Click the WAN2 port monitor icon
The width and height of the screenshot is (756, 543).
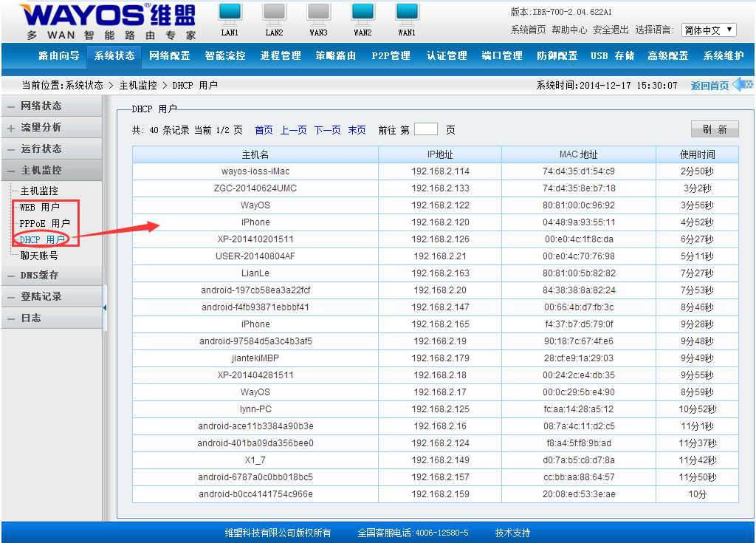pos(362,15)
